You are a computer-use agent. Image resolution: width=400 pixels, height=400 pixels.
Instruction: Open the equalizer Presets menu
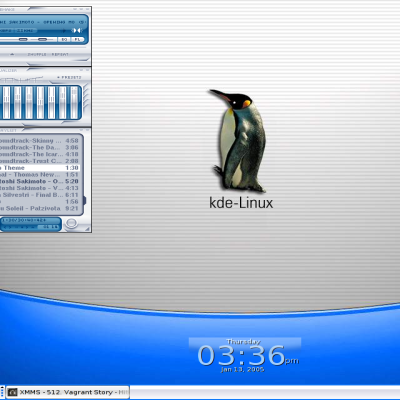click(70, 77)
